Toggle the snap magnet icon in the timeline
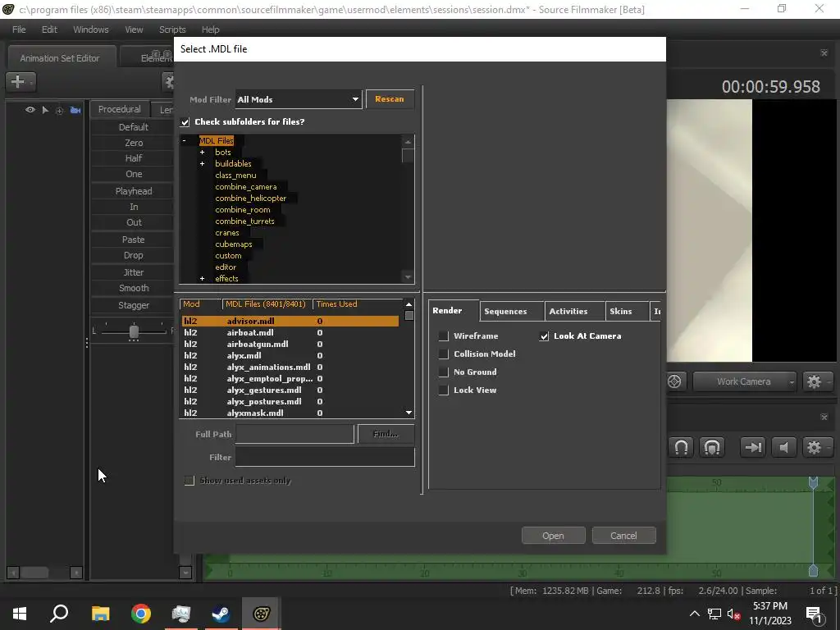840x630 pixels. click(x=681, y=447)
